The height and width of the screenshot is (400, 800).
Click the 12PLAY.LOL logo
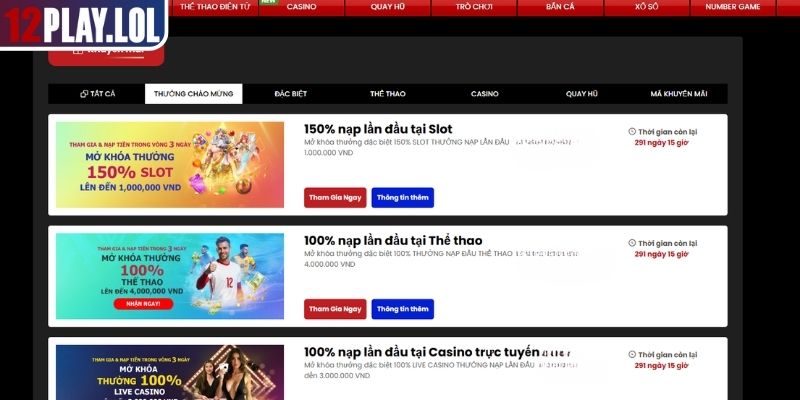coord(84,23)
